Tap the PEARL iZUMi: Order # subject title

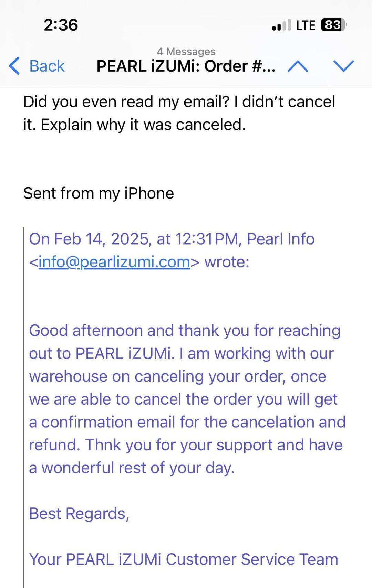[x=186, y=66]
